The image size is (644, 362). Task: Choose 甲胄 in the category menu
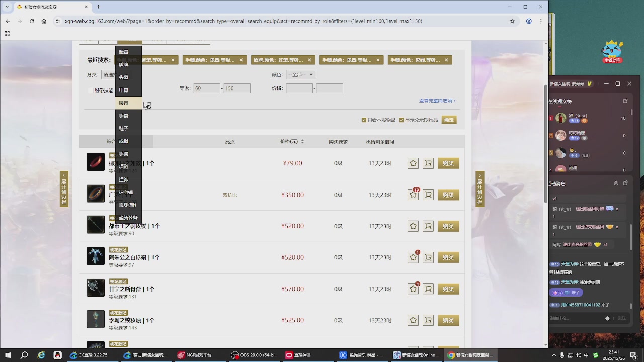(x=128, y=90)
